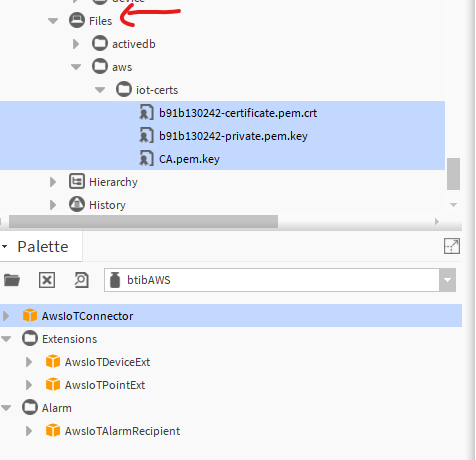Collapse the iot-certs folder

pyautogui.click(x=100, y=90)
